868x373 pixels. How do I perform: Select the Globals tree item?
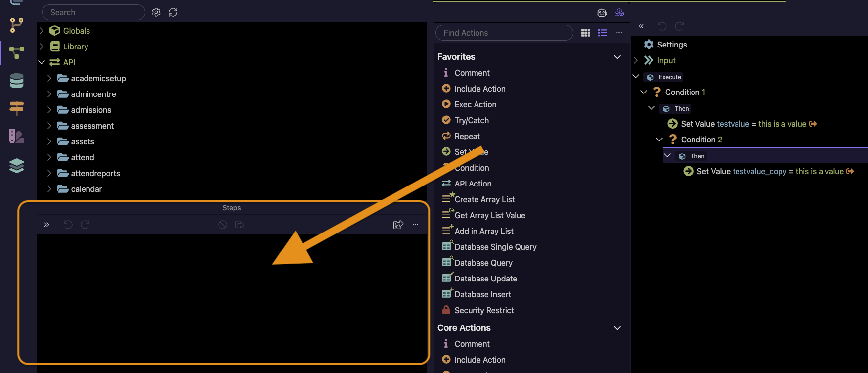click(76, 31)
